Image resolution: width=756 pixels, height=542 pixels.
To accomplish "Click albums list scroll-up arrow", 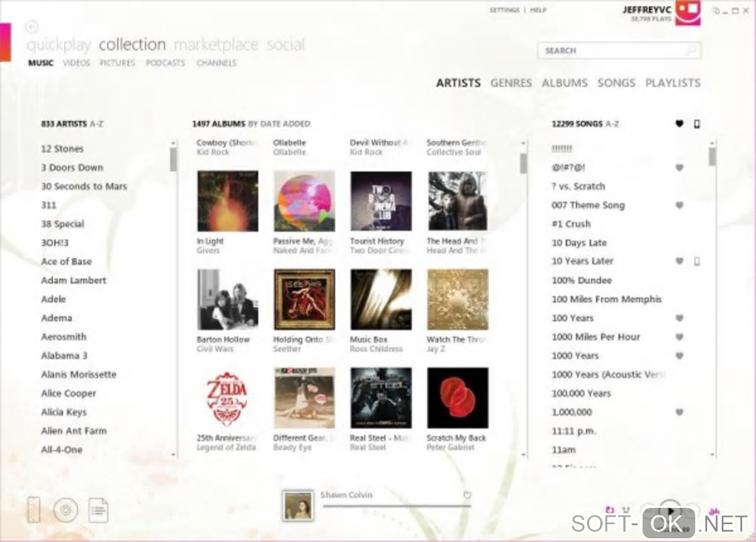I will (x=523, y=143).
